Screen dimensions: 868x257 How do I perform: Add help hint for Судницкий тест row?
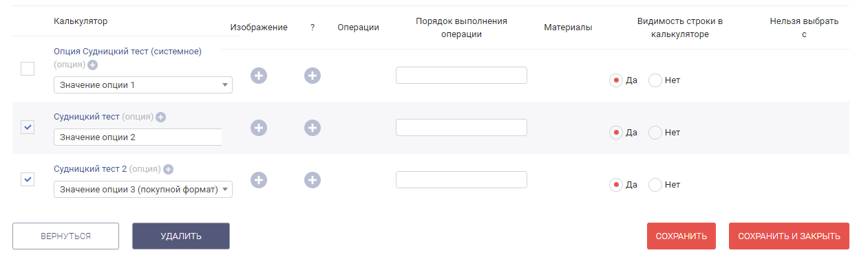click(x=313, y=128)
